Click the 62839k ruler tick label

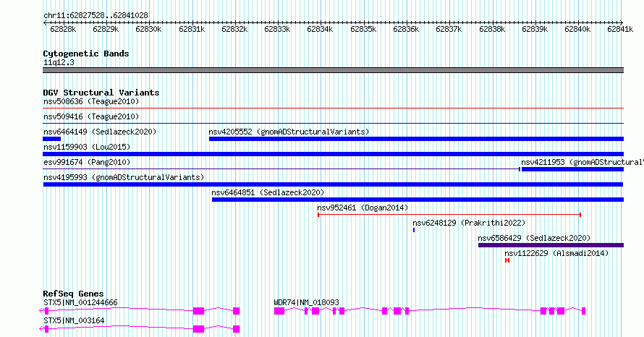535,29
